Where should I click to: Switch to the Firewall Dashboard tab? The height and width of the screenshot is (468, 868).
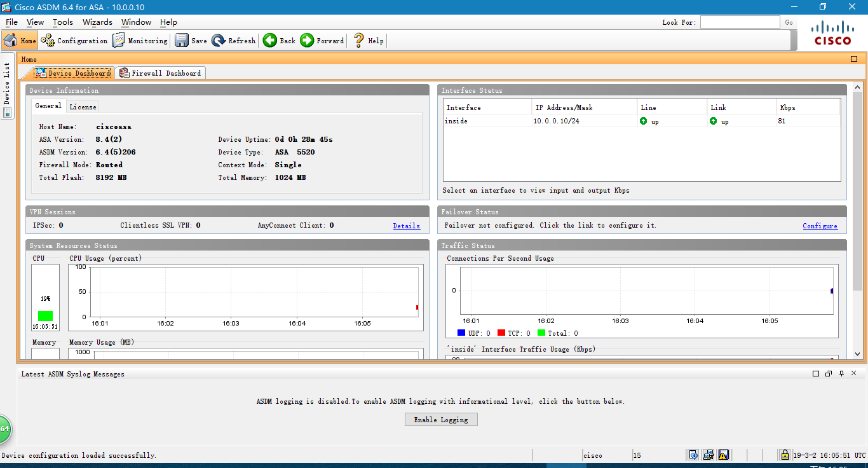point(160,73)
